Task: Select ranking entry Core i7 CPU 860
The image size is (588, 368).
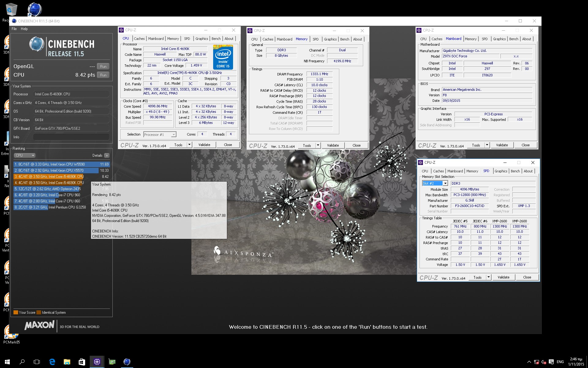Action: pyautogui.click(x=52, y=201)
